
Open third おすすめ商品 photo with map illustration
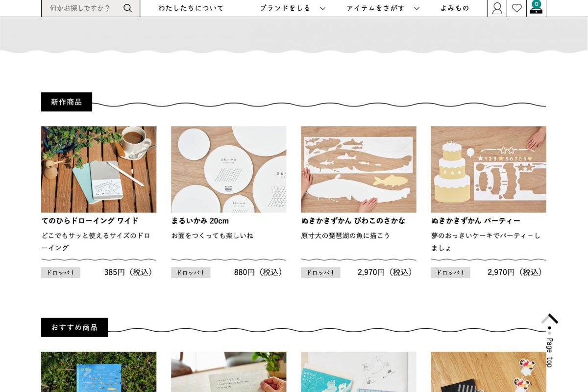(x=359, y=372)
